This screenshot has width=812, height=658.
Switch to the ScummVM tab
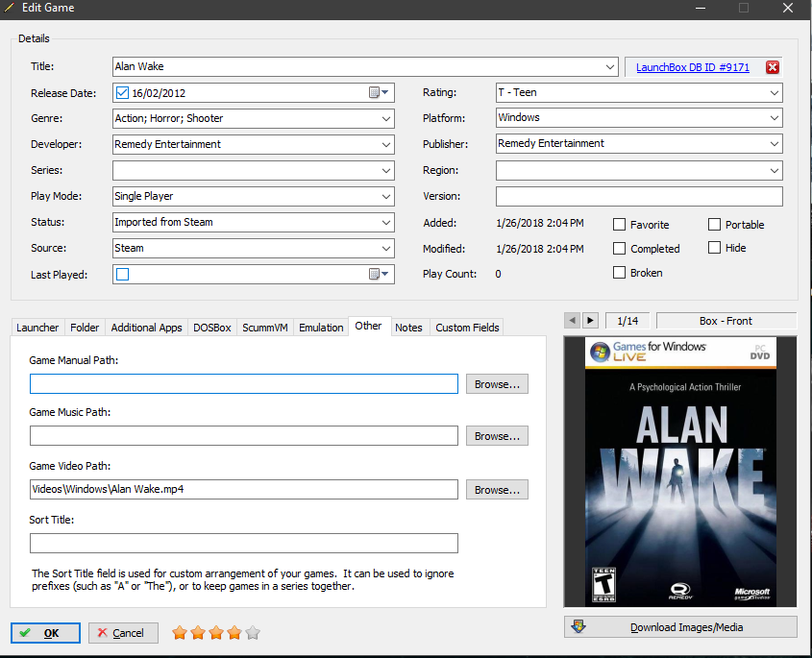click(264, 328)
